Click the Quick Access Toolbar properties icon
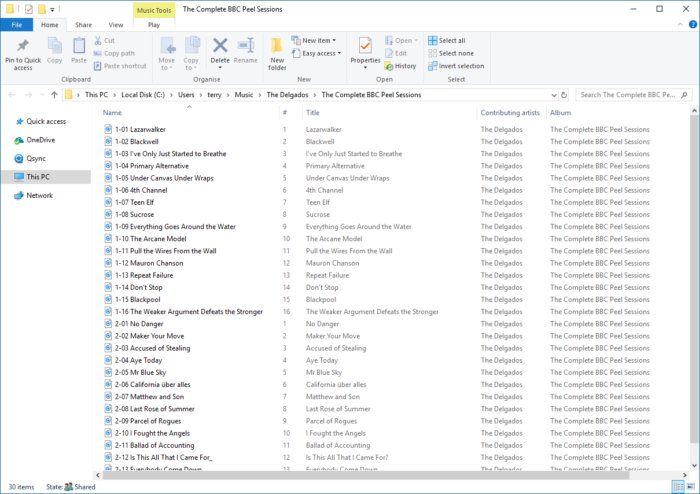 pos(29,8)
